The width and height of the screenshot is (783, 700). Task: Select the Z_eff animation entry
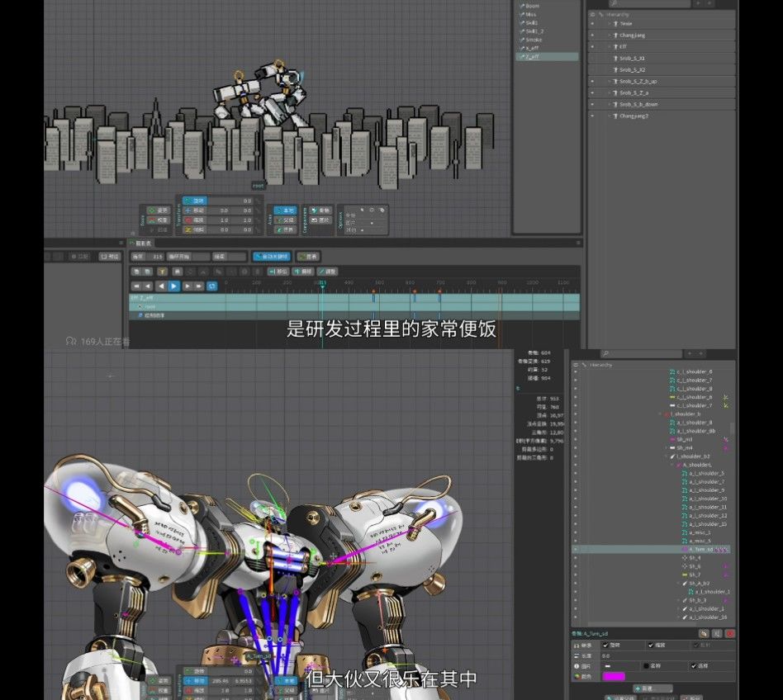[x=547, y=56]
